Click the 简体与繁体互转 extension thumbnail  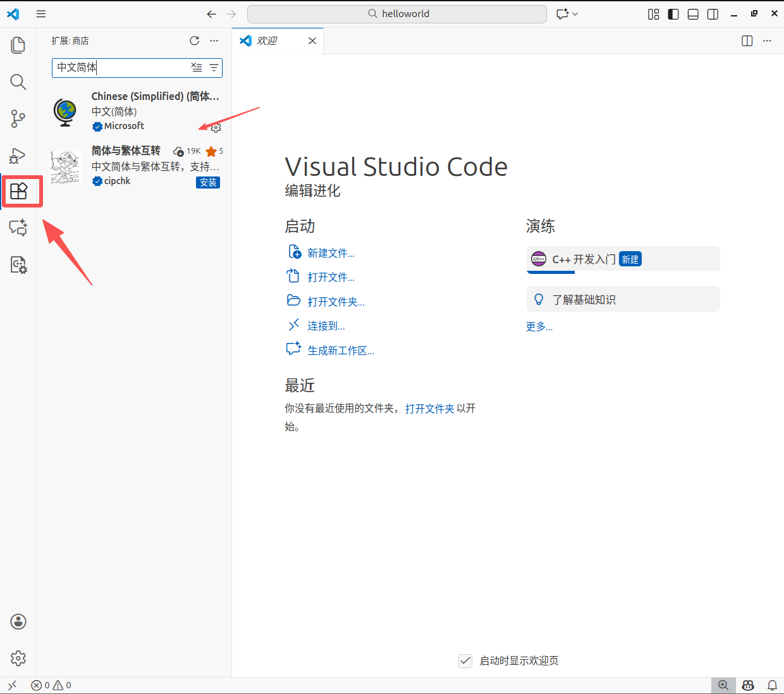coord(65,167)
